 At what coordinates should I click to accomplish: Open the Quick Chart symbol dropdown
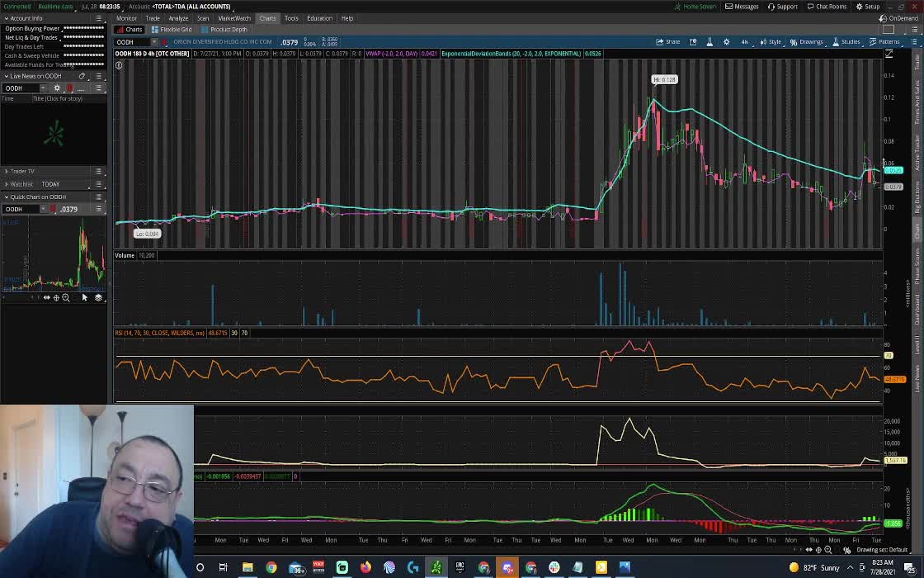pyautogui.click(x=43, y=209)
